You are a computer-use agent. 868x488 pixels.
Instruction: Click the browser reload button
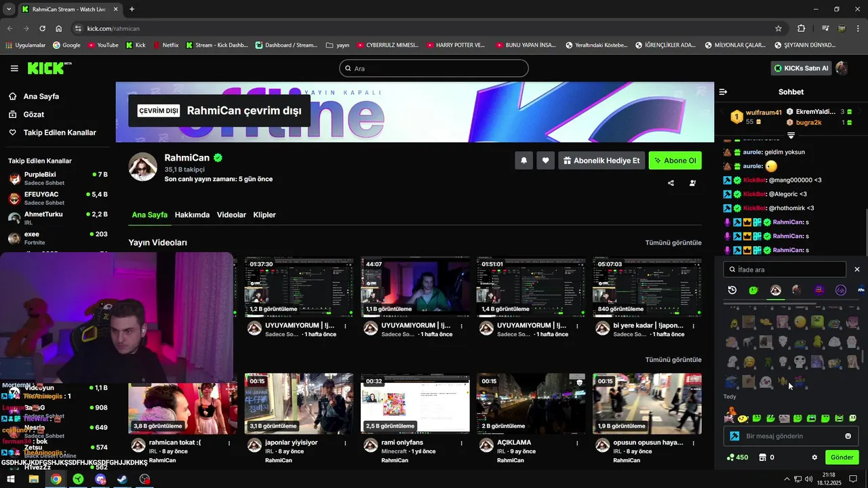42,28
